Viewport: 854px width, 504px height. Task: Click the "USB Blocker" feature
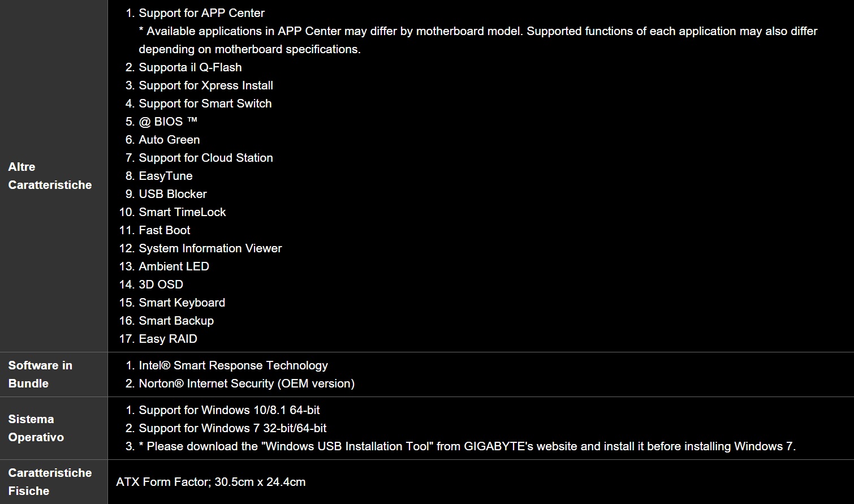pyautogui.click(x=172, y=194)
